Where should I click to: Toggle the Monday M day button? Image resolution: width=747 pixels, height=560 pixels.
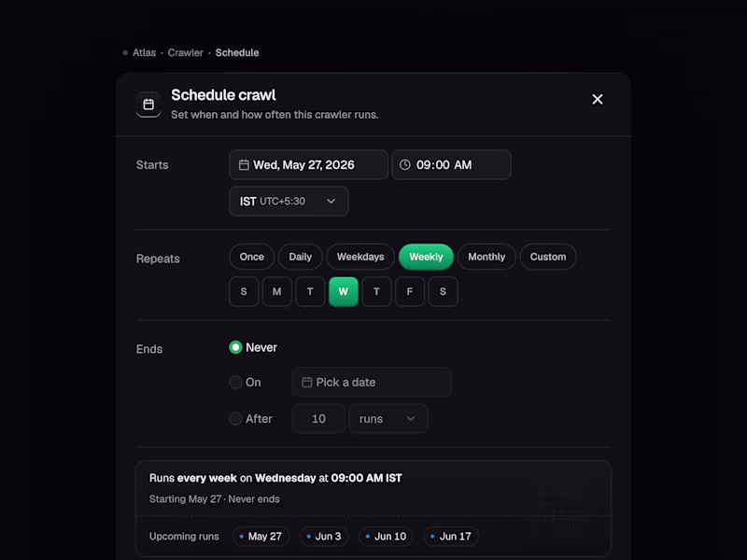click(276, 291)
